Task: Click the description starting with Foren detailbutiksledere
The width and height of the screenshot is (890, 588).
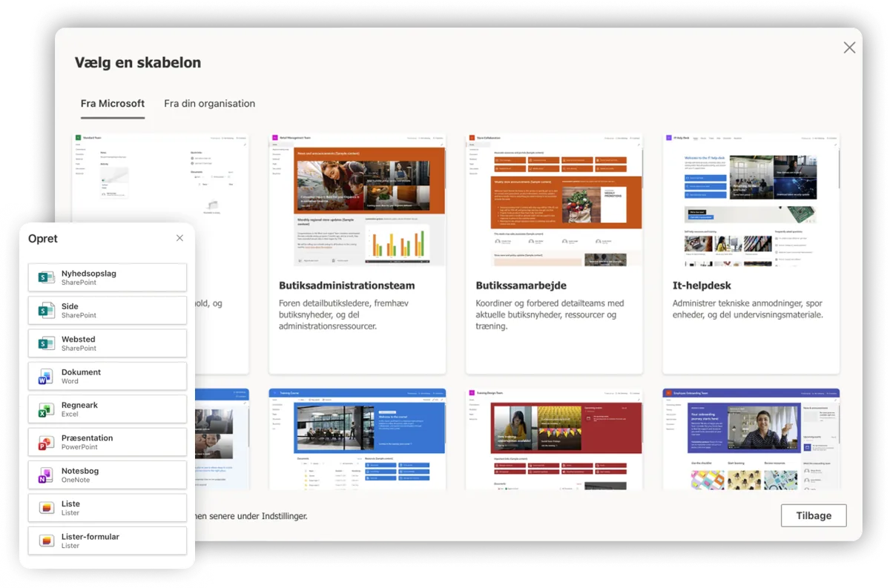Action: pyautogui.click(x=344, y=314)
